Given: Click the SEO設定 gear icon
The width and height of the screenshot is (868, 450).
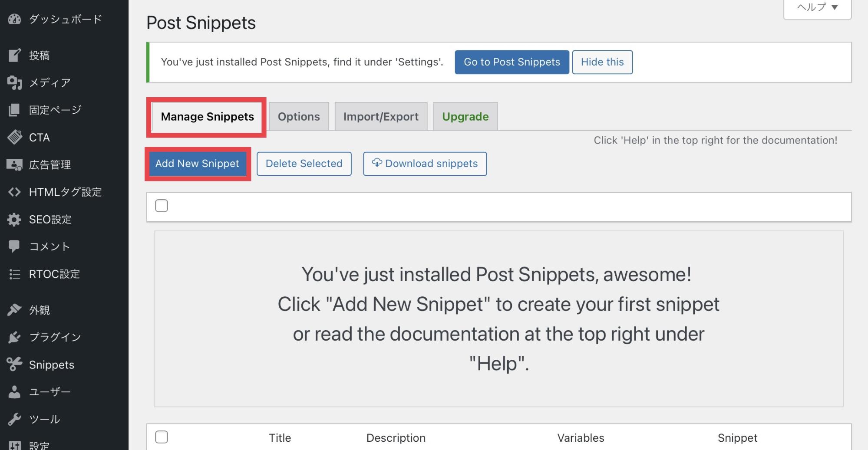Looking at the screenshot, I should pyautogui.click(x=14, y=219).
